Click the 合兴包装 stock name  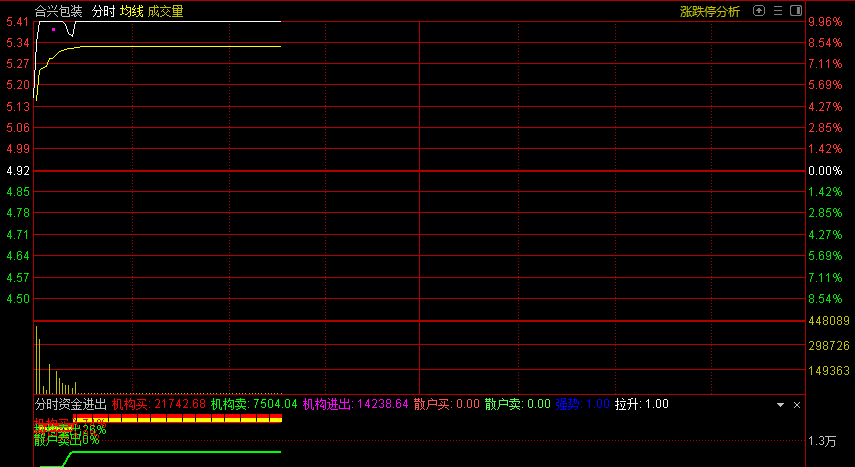58,12
